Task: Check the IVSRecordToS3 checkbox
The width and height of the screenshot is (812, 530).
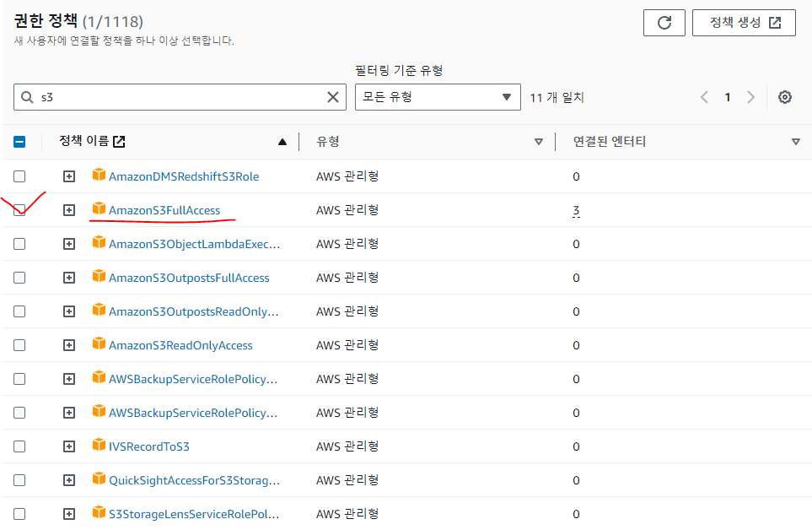Action: (19, 446)
